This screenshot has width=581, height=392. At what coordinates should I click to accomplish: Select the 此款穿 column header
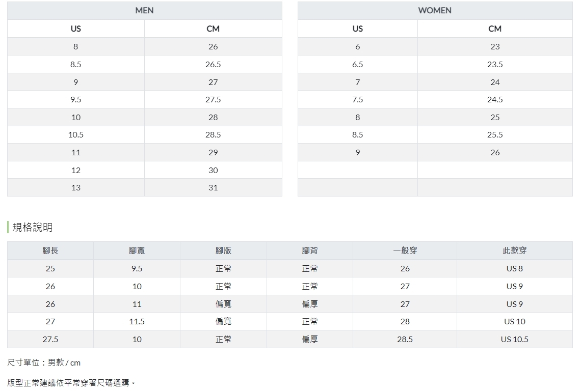point(515,250)
